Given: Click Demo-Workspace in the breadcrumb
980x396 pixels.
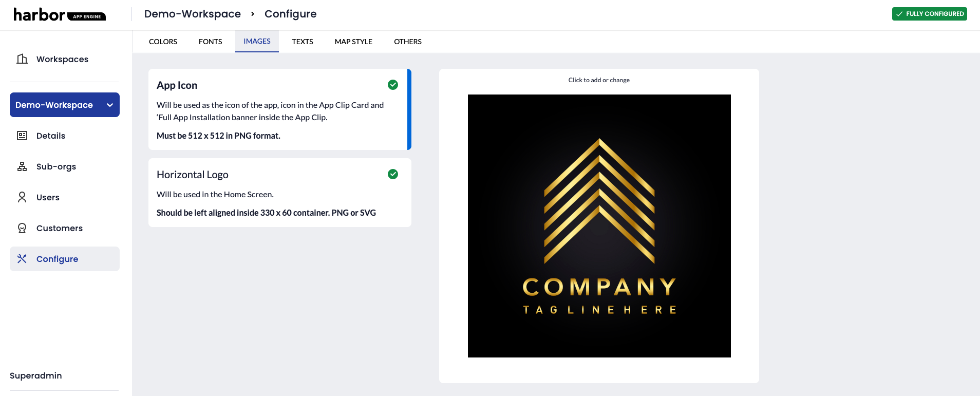Looking at the screenshot, I should pyautogui.click(x=193, y=14).
